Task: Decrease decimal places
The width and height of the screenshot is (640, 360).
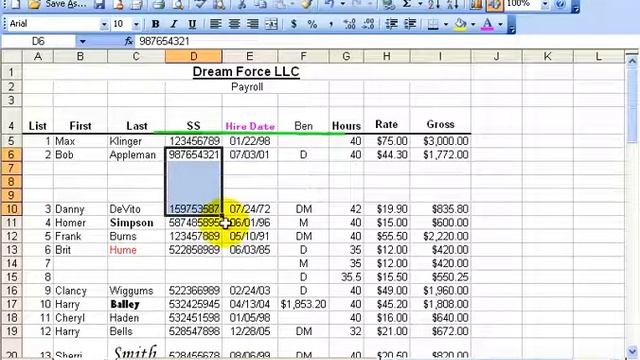Action: pos(368,24)
